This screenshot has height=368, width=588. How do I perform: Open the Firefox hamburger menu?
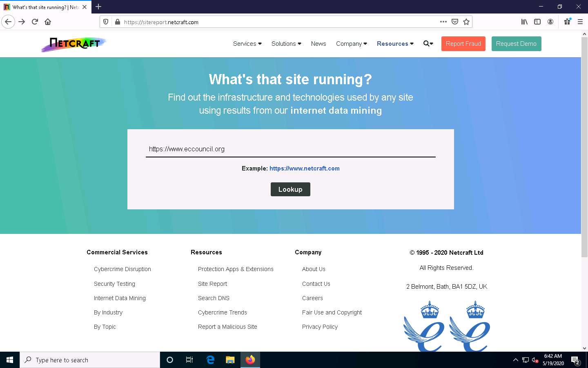[x=580, y=22]
